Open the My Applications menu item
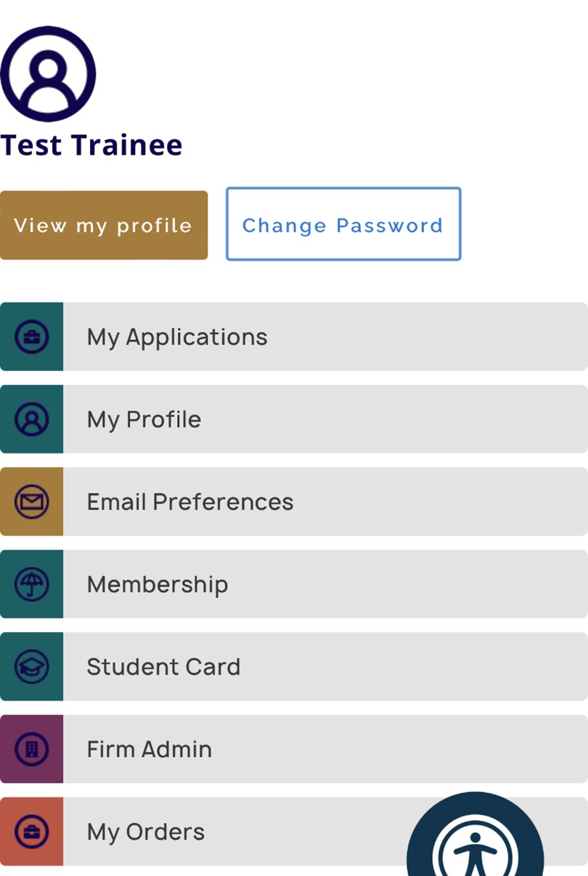This screenshot has width=588, height=876. click(177, 337)
